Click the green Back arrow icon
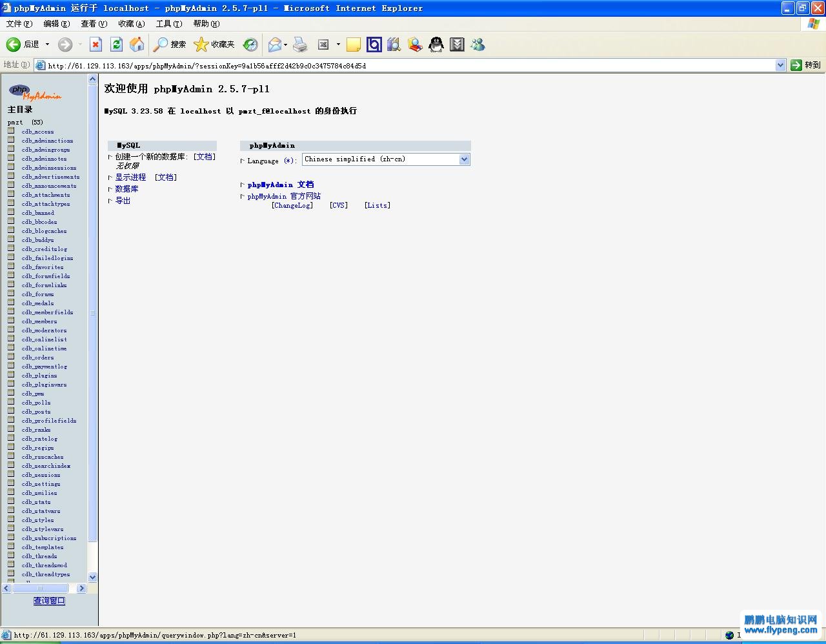Image resolution: width=826 pixels, height=644 pixels. tap(14, 45)
